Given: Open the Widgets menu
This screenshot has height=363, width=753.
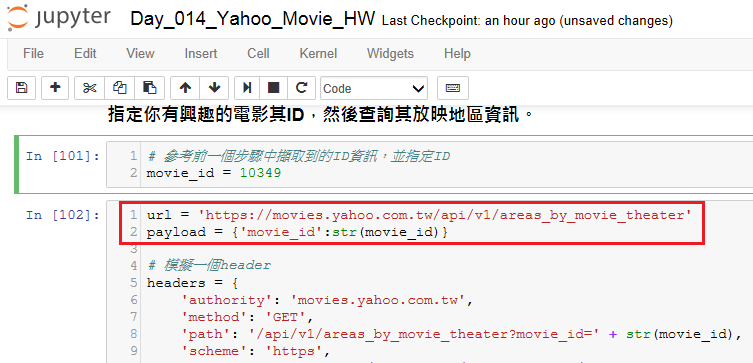Looking at the screenshot, I should [390, 53].
